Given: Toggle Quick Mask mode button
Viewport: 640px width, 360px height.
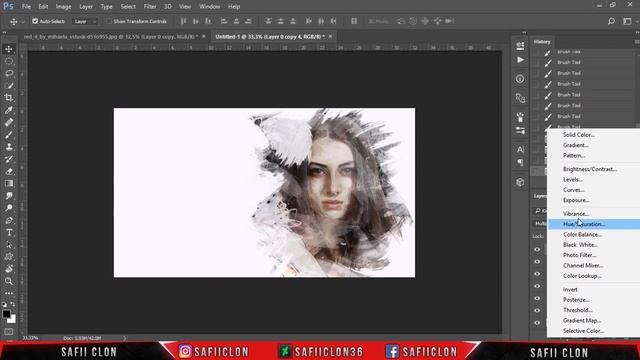Looking at the screenshot, I should tap(9, 332).
